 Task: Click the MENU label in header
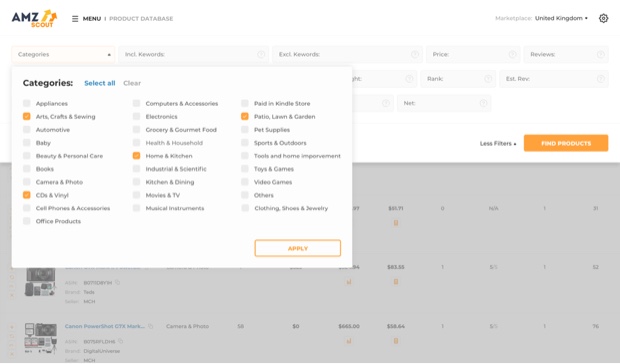click(92, 19)
